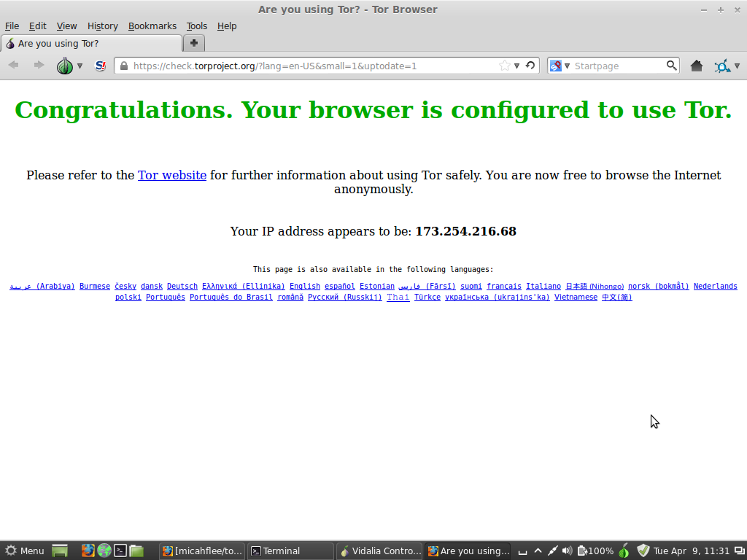Click the Startpage search engine favicon
Viewport: 747px width, 560px height.
pos(555,66)
